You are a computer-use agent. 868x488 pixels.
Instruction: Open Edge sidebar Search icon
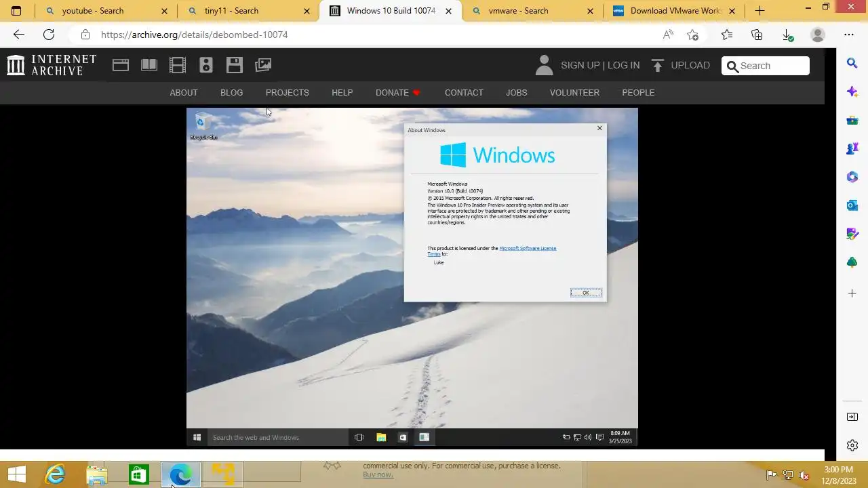click(x=852, y=63)
